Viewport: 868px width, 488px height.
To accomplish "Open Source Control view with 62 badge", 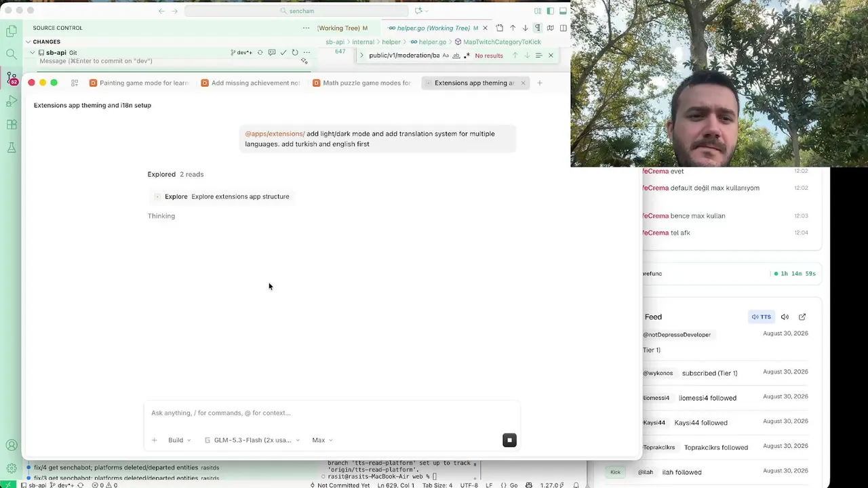I will click(12, 78).
